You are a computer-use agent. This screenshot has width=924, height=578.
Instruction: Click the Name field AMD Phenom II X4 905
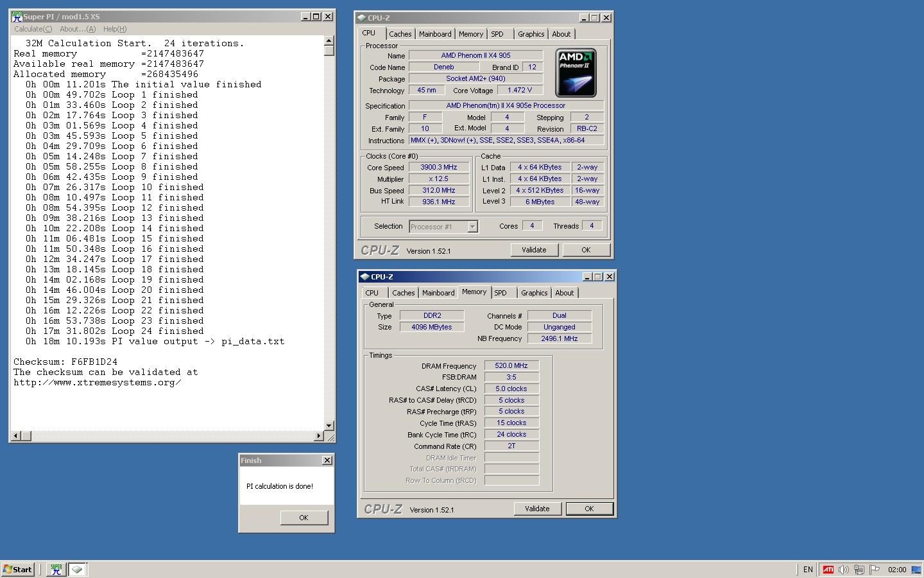pos(475,55)
